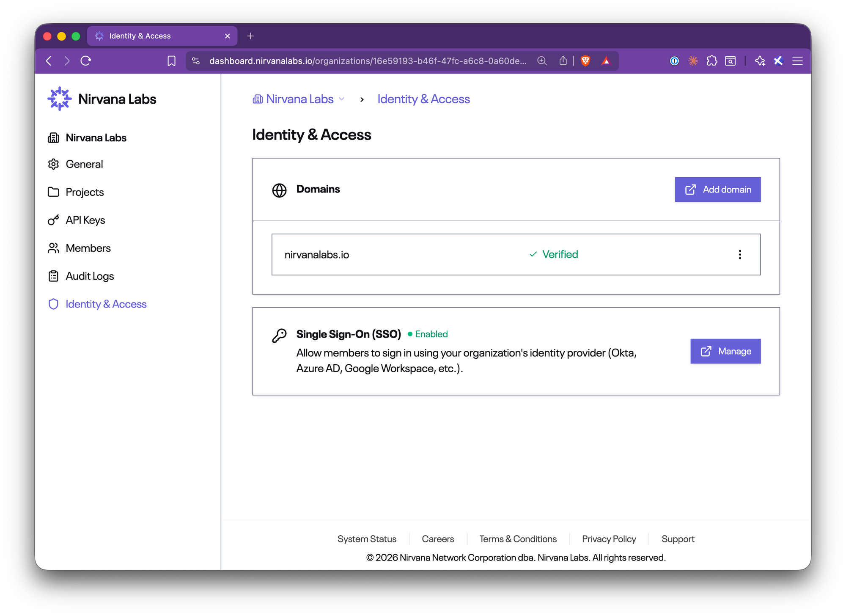The image size is (846, 616).
Task: Open API Keys in the sidebar
Action: (x=85, y=220)
